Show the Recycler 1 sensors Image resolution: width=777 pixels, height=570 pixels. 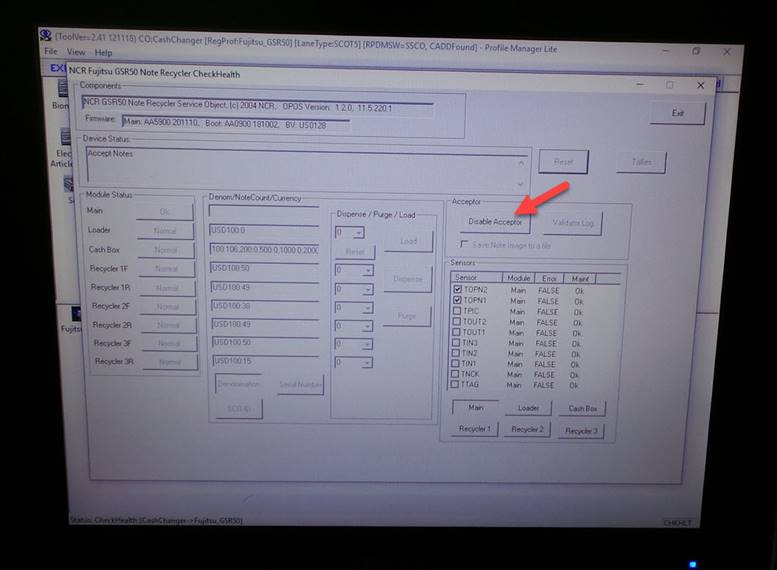475,429
